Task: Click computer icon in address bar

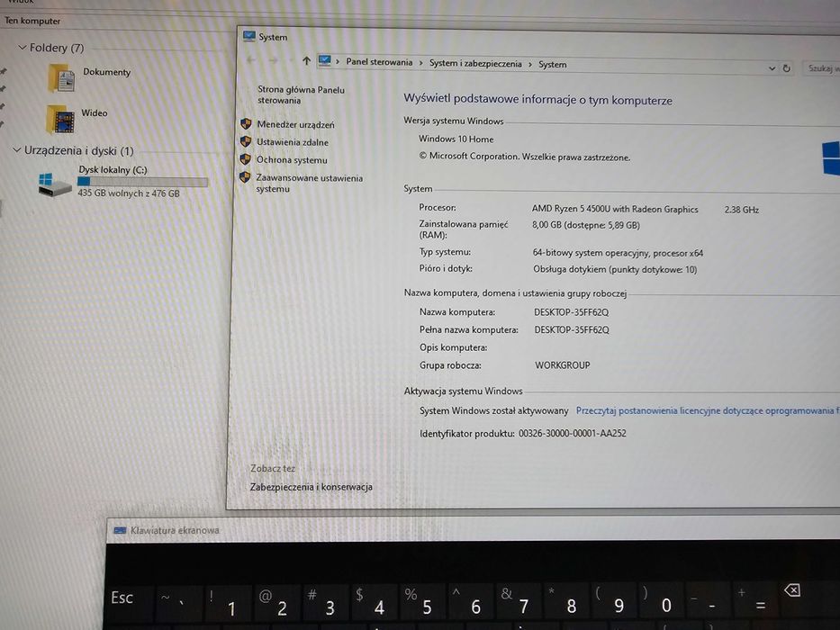Action: pos(325,60)
